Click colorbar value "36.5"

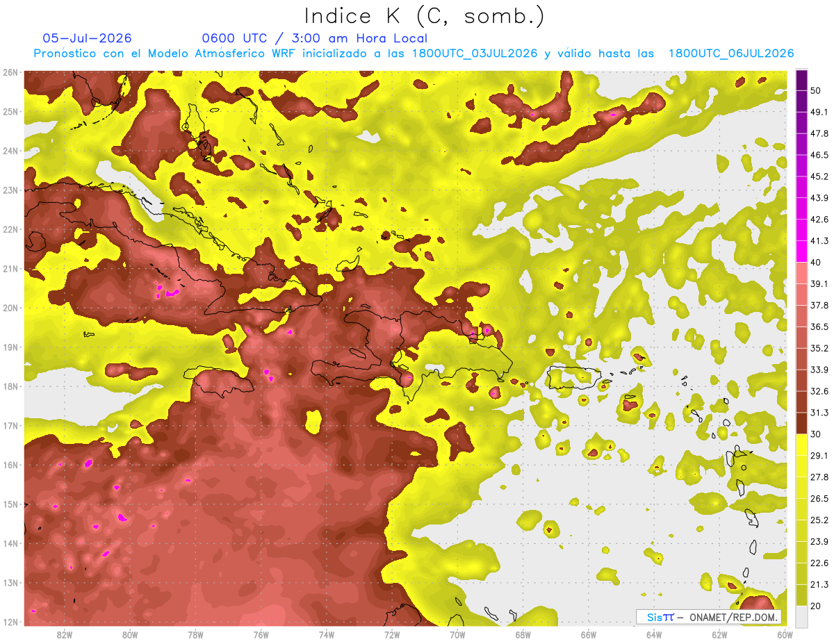pos(819,327)
